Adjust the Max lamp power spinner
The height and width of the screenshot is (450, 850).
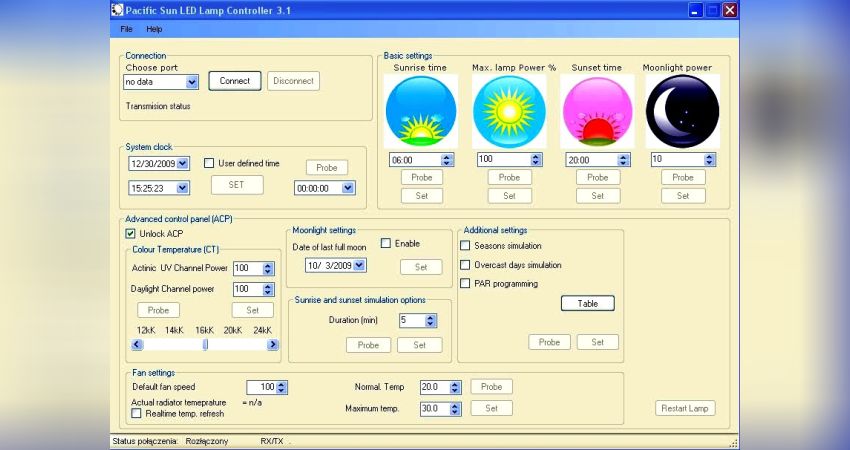536,159
